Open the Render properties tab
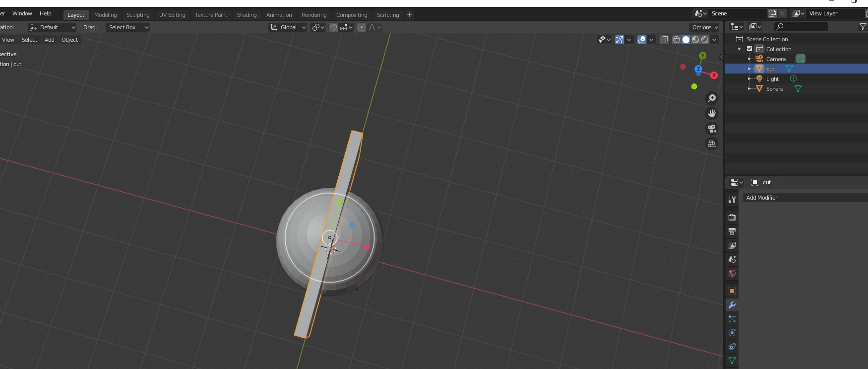Screen dimensions: 868x369 tap(732, 218)
